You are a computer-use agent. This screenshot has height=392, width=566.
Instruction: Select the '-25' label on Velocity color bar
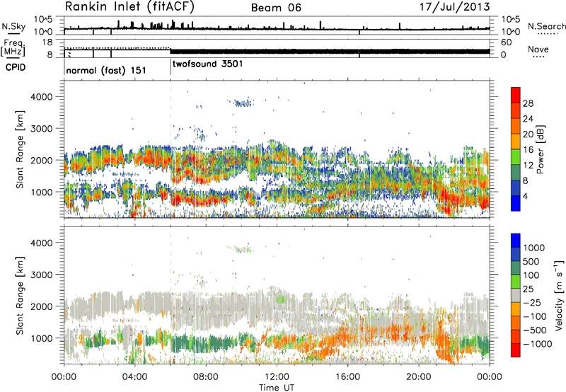(531, 303)
